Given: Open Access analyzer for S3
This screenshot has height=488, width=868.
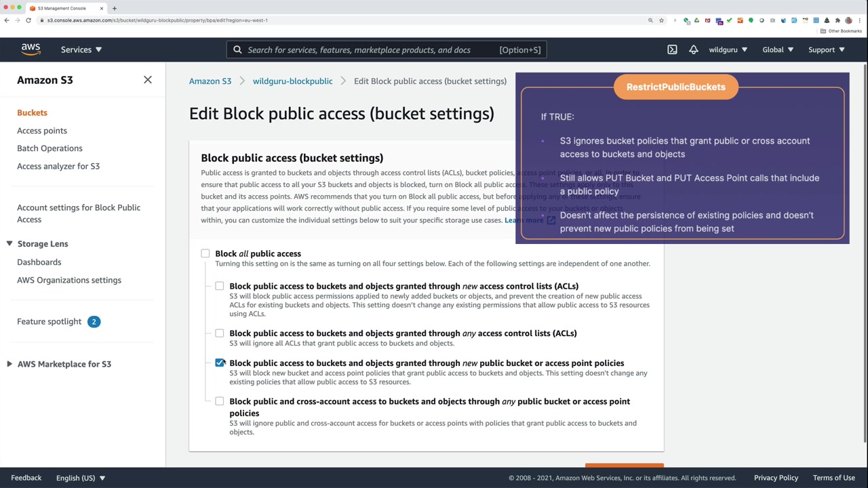Looking at the screenshot, I should (x=58, y=166).
